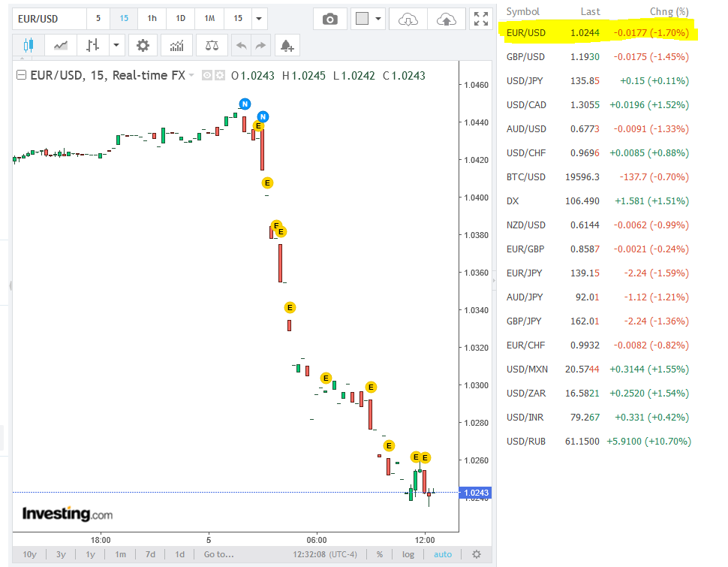
Task: Sort watchlist by Symbol column header
Action: [523, 11]
